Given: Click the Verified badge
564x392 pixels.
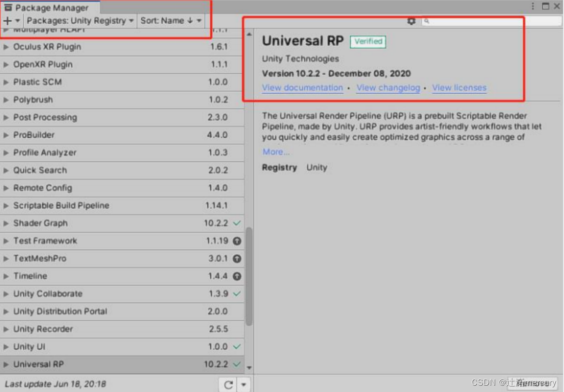Looking at the screenshot, I should [368, 41].
